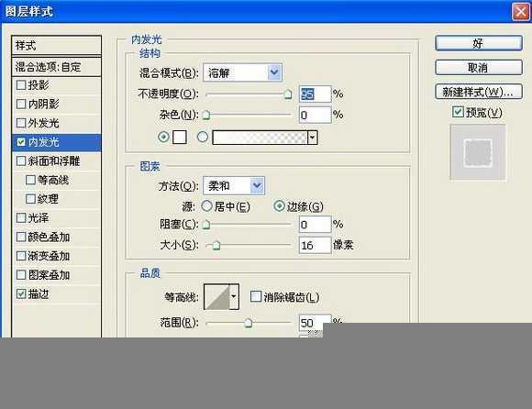Open the 方法 technique dropdown
Screen dimensions: 532x409
234,185
